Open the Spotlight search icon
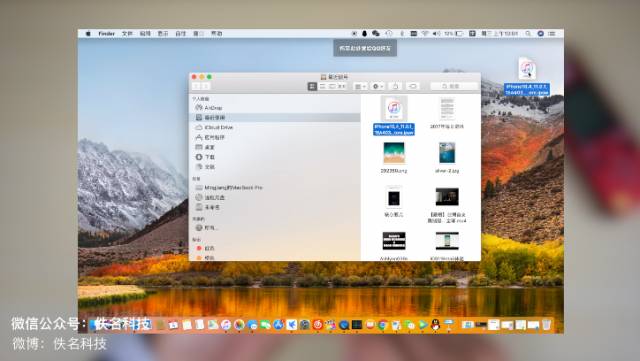This screenshot has width=640, height=361. (x=528, y=33)
